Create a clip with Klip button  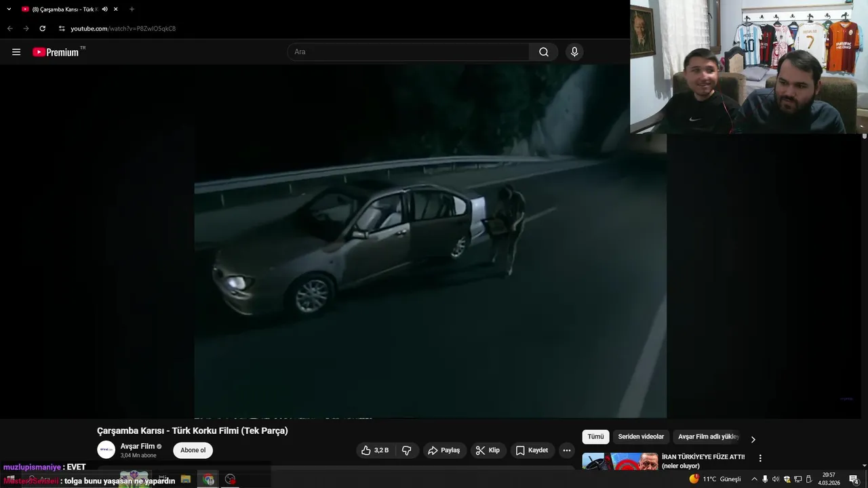(x=488, y=450)
